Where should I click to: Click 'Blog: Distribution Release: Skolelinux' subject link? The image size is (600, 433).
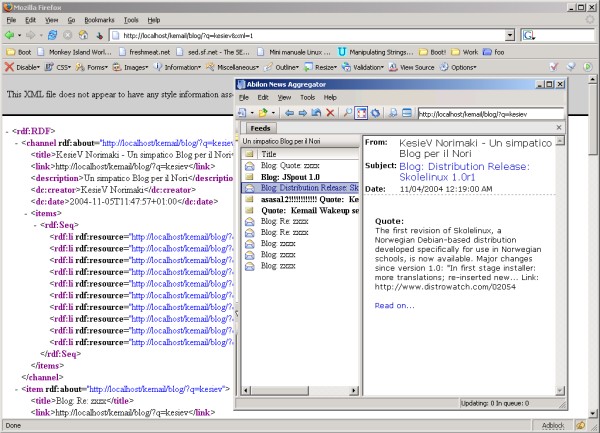pos(464,172)
